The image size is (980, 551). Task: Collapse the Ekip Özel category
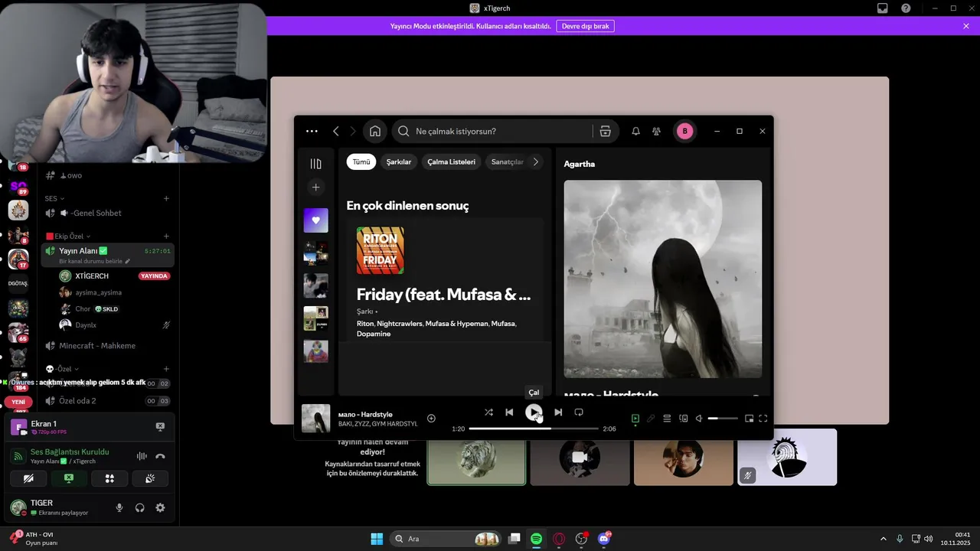pyautogui.click(x=68, y=236)
